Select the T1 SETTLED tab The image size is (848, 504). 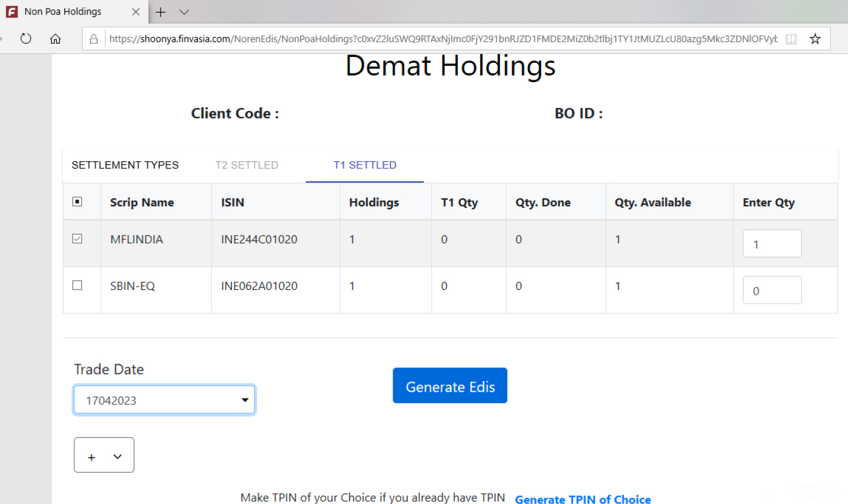point(365,165)
